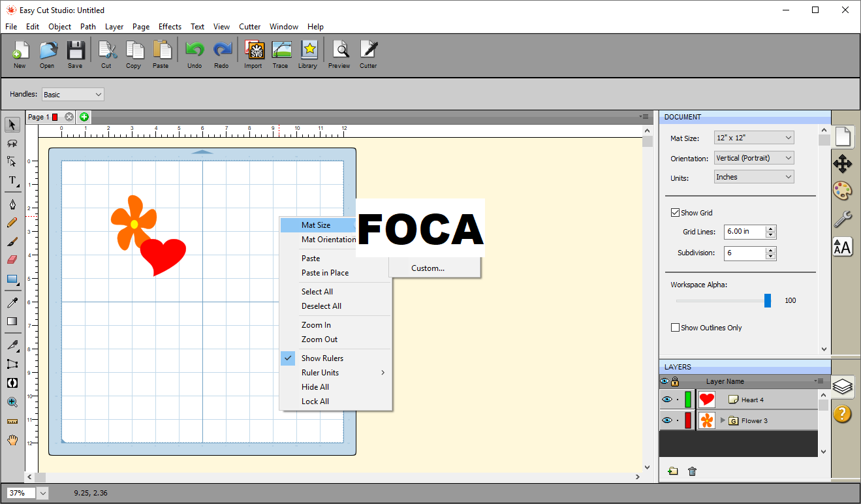Add a new page with green plus

click(84, 117)
